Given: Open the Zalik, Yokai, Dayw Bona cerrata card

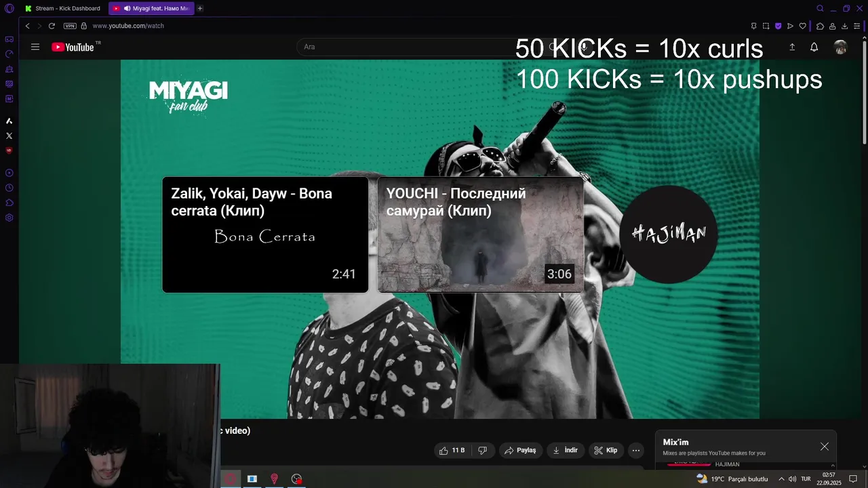Looking at the screenshot, I should pos(265,235).
